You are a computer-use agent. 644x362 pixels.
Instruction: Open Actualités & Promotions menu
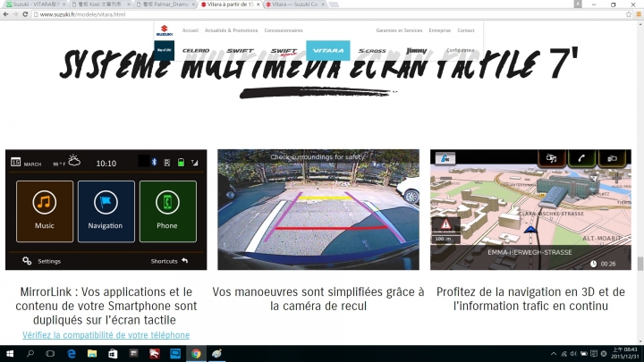coord(232,30)
